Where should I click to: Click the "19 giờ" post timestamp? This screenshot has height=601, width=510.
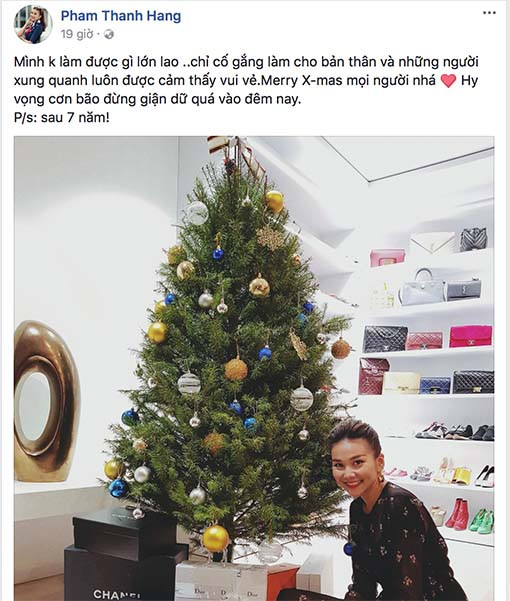click(x=77, y=34)
